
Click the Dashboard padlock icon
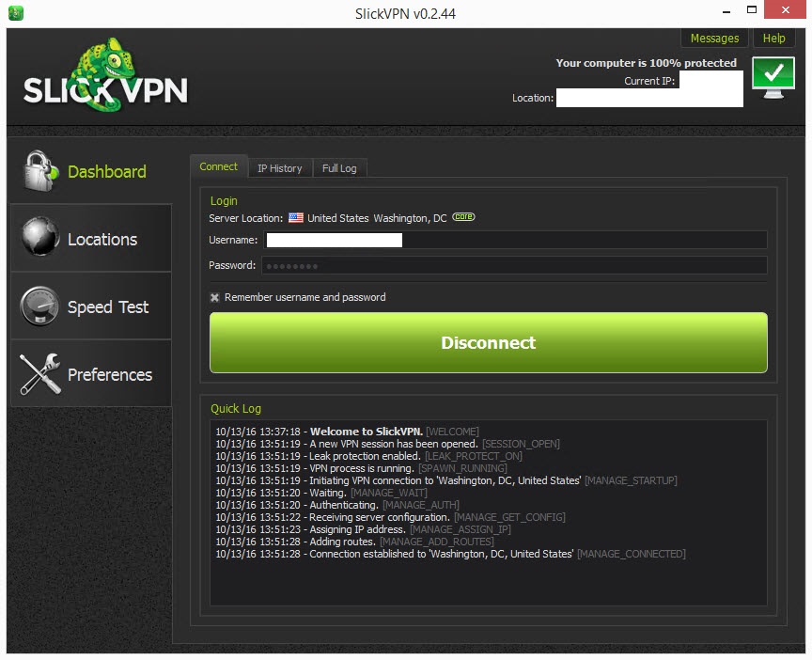pos(40,171)
